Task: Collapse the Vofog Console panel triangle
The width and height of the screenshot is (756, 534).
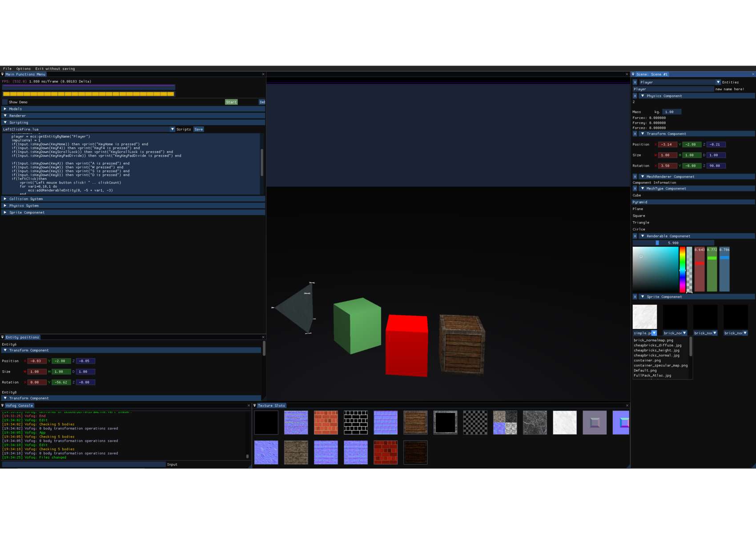Action: click(3, 406)
